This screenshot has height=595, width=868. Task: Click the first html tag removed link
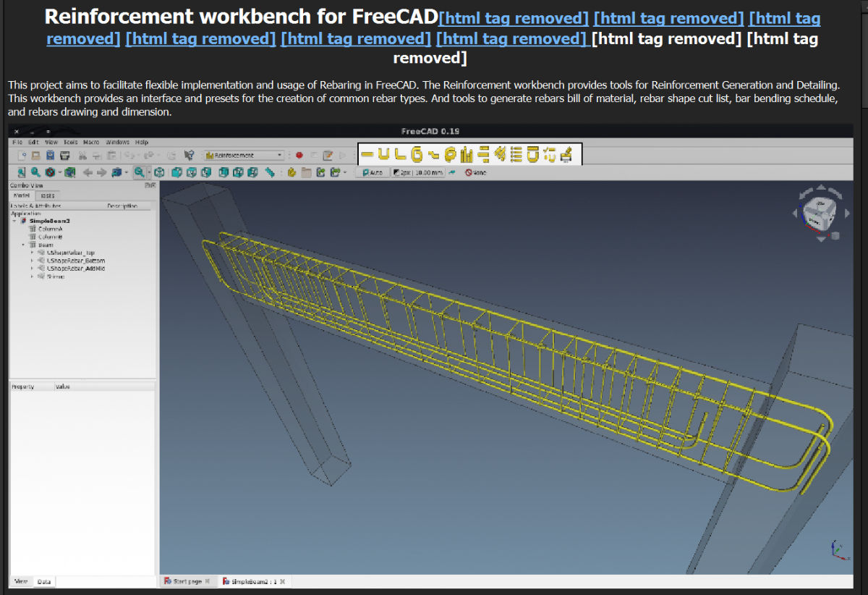(x=514, y=18)
